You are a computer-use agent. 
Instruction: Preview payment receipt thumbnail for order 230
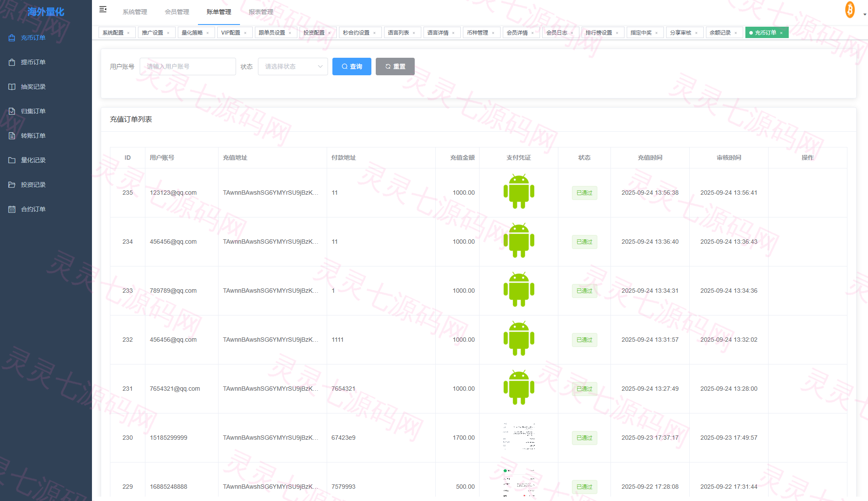(x=519, y=437)
